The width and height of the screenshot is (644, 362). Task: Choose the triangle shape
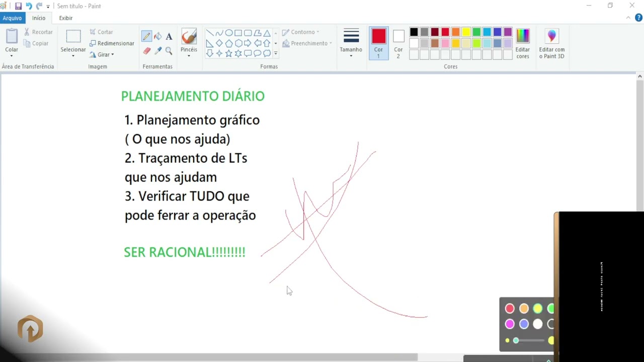[x=267, y=33]
